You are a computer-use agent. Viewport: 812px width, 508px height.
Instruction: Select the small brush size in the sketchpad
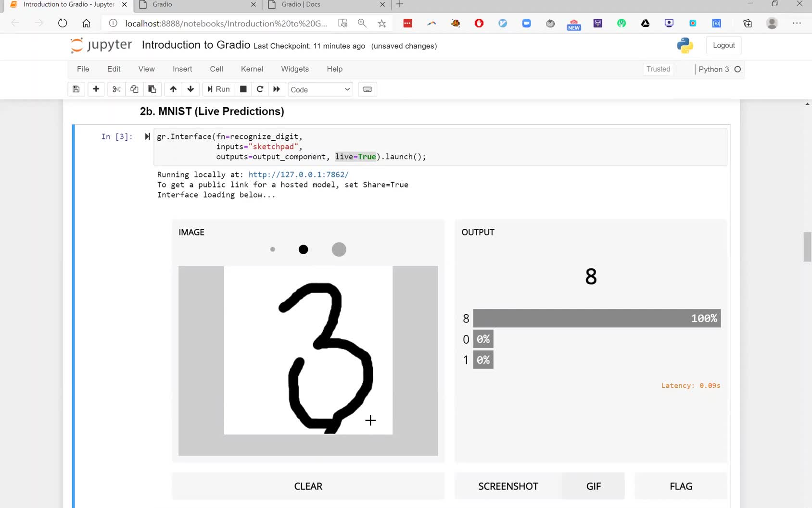[x=272, y=249]
